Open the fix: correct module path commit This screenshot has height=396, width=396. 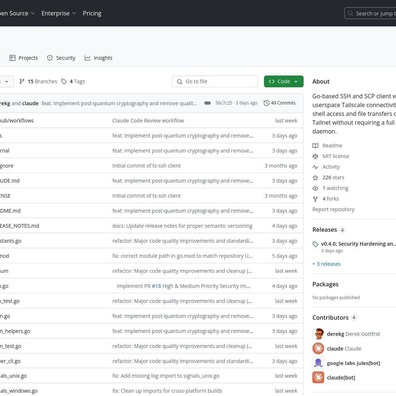click(x=182, y=256)
